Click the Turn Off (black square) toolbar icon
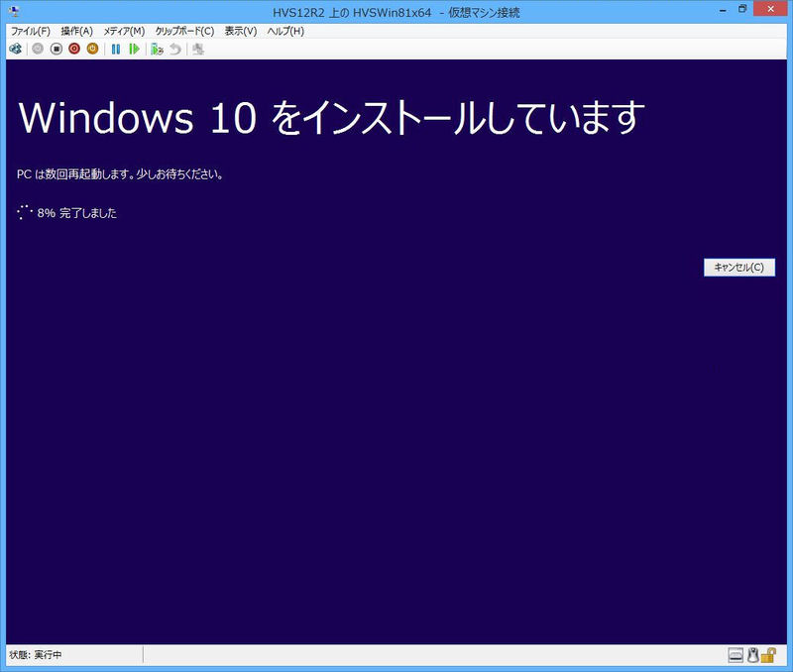 pos(57,49)
